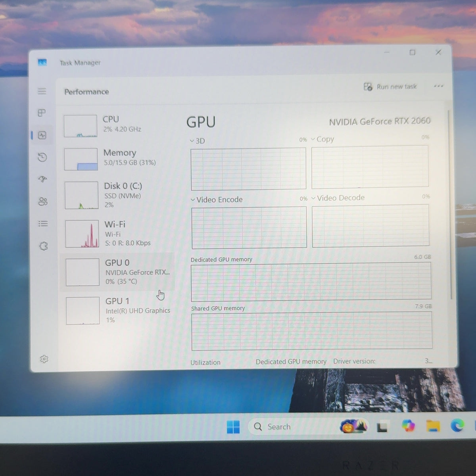
Task: Open the Details list icon in sidebar
Action: [43, 224]
